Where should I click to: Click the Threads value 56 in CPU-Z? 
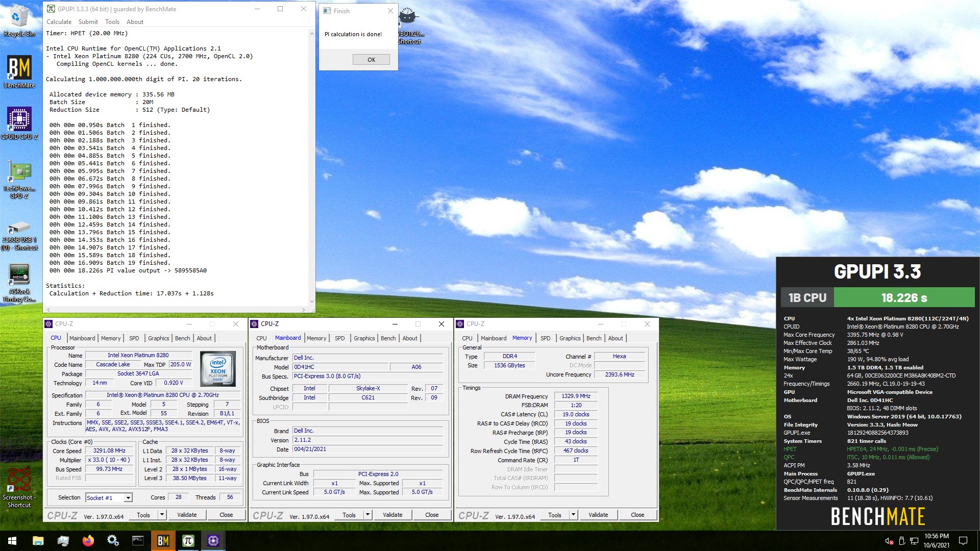point(230,497)
